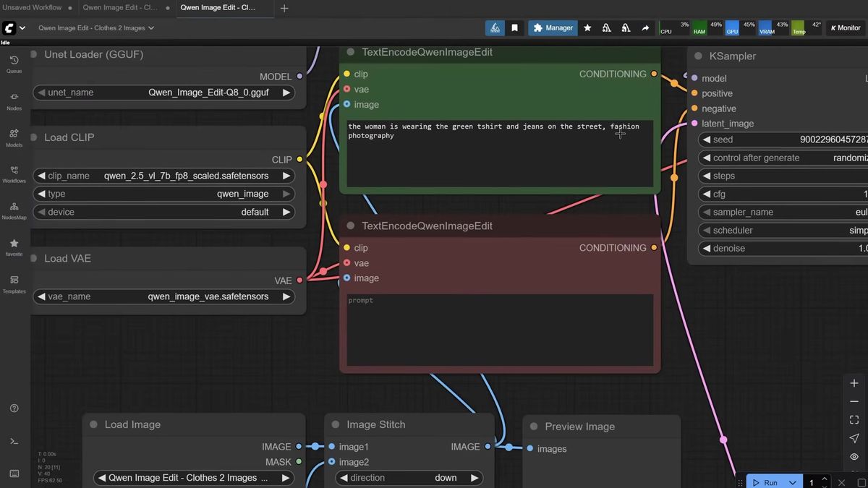
Task: Collapse the KSampler node
Action: 699,56
